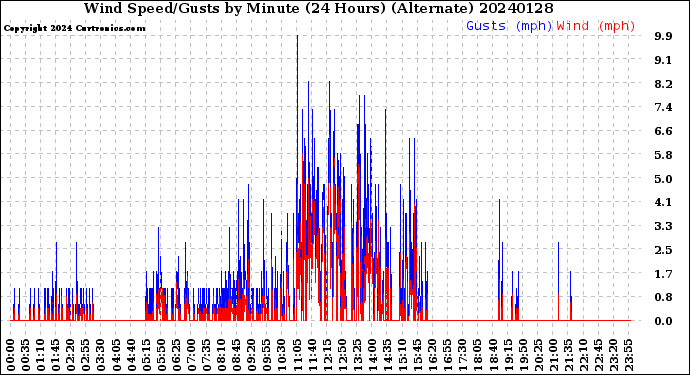Select the 6.6 y-axis value
This screenshot has width=690, height=375.
663,131
